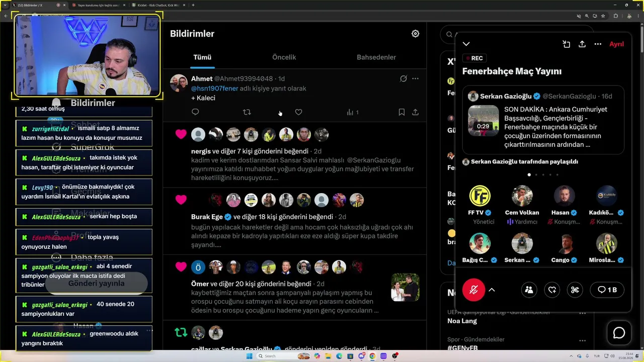Collapse the Fenerbahçe Maç Yayını space panel
644x362 pixels.
coord(466,44)
